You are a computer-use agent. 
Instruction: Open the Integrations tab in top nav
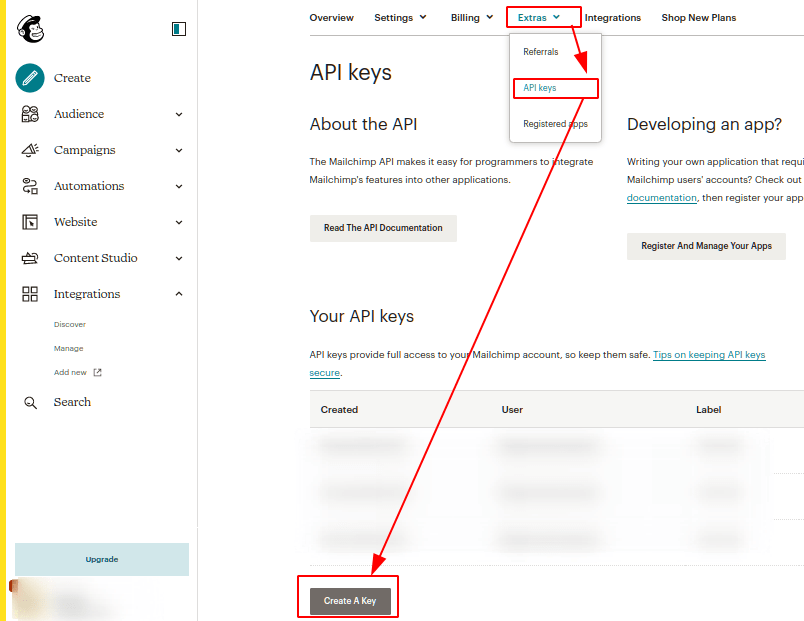tap(613, 17)
